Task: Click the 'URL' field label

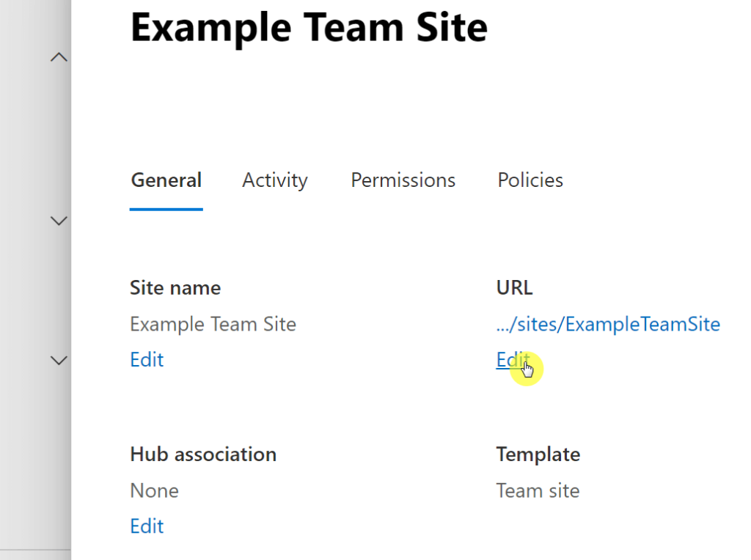Action: click(514, 287)
